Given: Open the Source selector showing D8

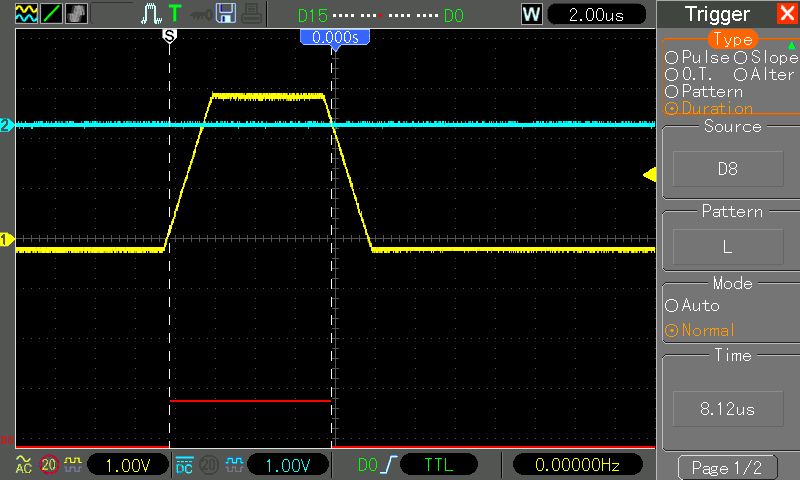Looking at the screenshot, I should pyautogui.click(x=727, y=169).
